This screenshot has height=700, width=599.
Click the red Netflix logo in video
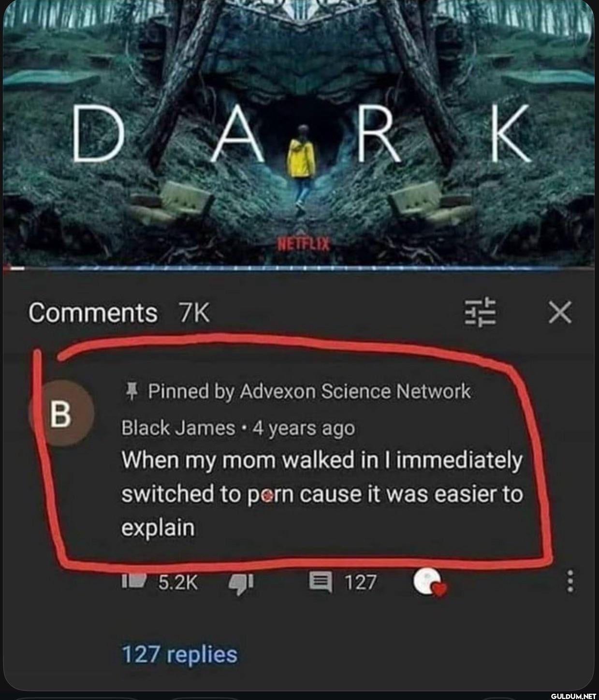tap(303, 244)
